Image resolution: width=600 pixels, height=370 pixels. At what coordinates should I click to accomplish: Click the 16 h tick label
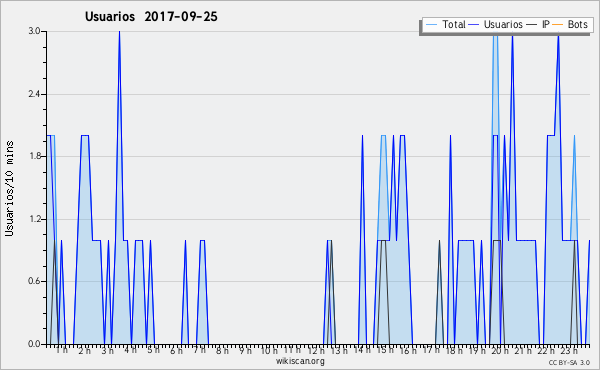[x=408, y=350]
